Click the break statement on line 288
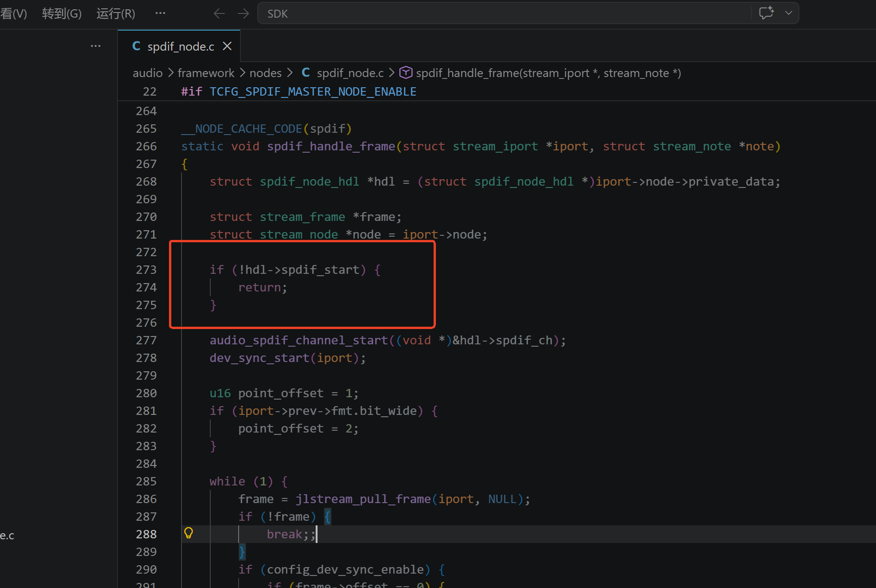This screenshot has height=588, width=876. [x=285, y=534]
